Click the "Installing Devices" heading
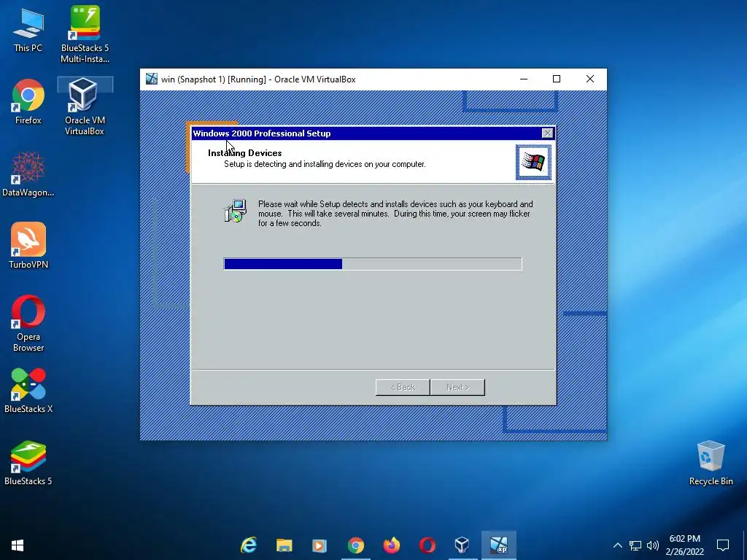Image resolution: width=747 pixels, height=560 pixels. (x=245, y=153)
